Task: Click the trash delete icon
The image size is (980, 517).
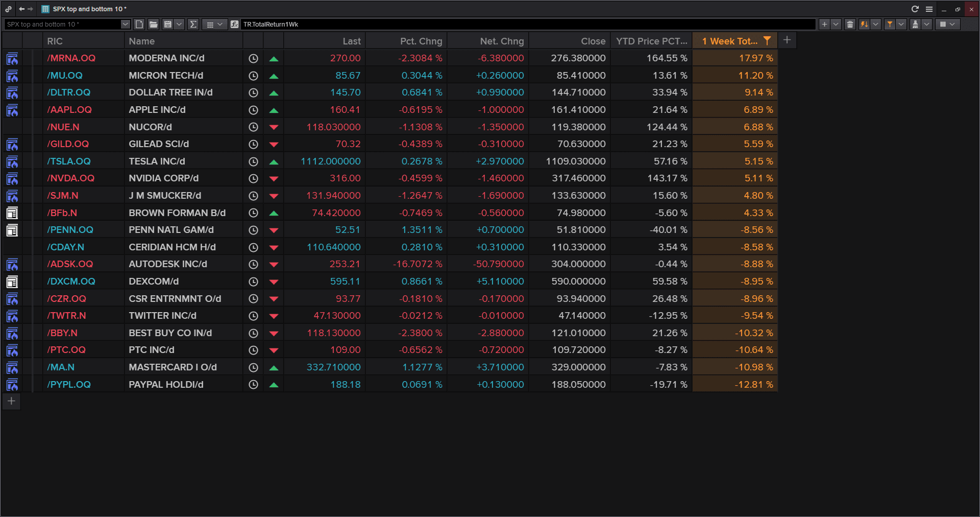Action: point(850,24)
